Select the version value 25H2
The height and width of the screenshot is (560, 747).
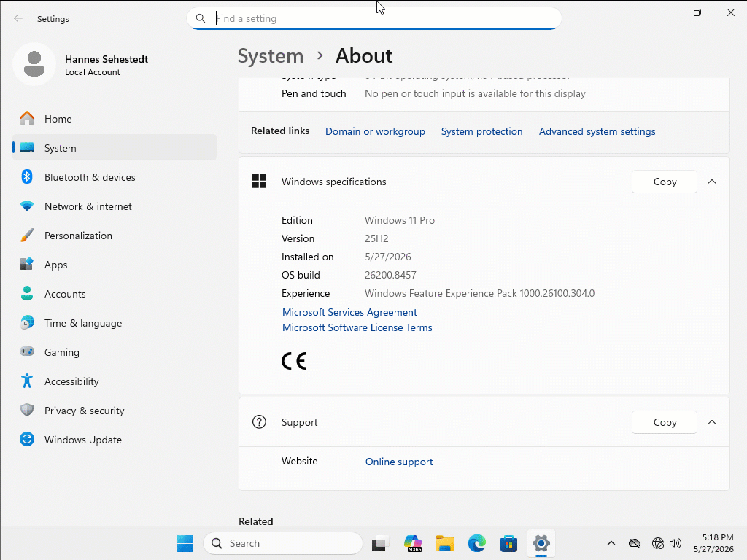pyautogui.click(x=376, y=238)
